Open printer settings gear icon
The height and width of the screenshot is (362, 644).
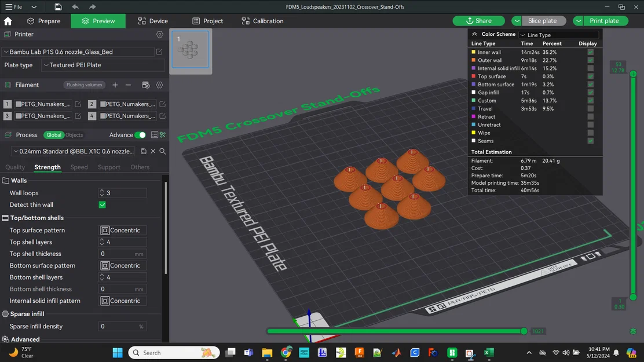[160, 34]
